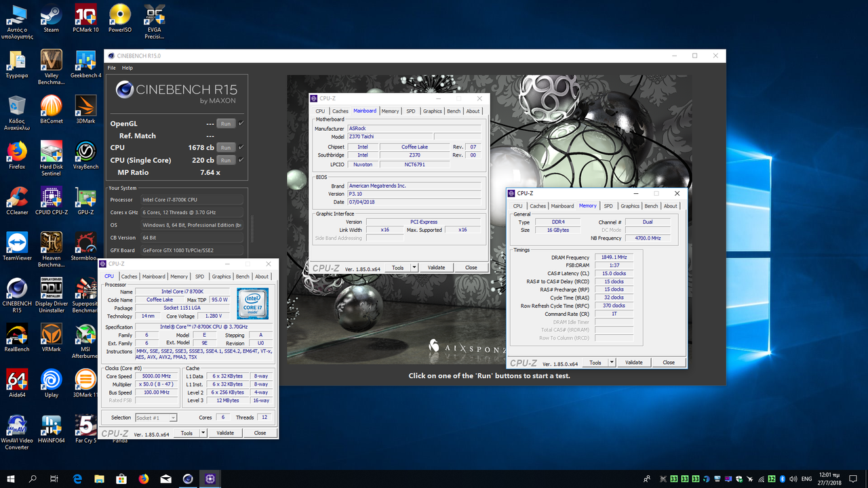This screenshot has height=488, width=868.
Task: Run the OpenGL test in Cinebench
Action: click(x=226, y=123)
